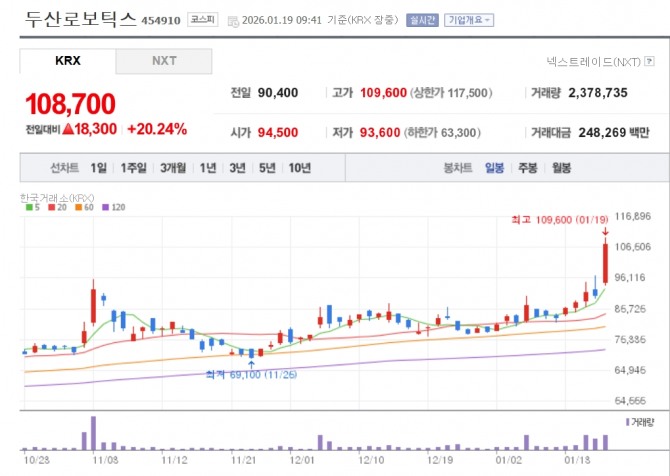Click the 두산로보틱스 stock title
670x476 pixels.
(80, 19)
